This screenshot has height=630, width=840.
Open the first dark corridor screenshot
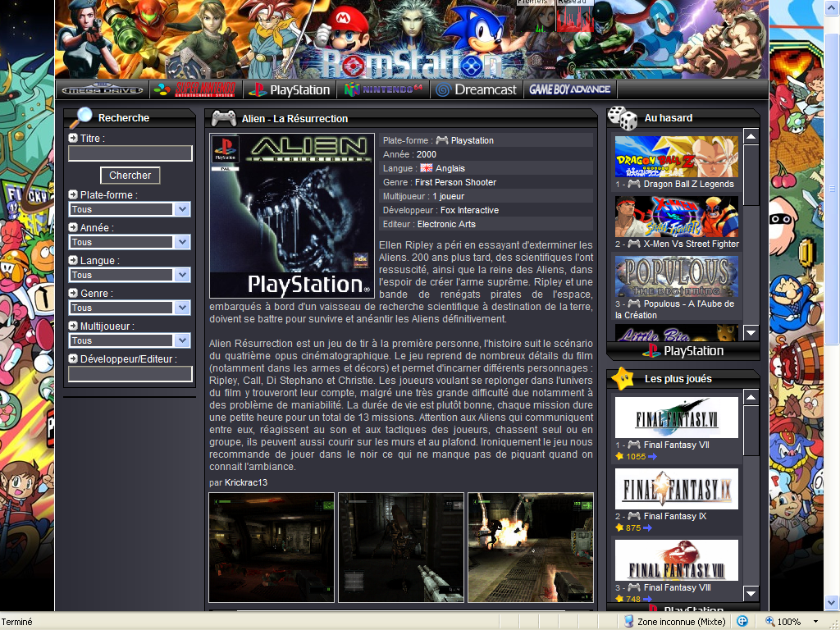pyautogui.click(x=272, y=547)
